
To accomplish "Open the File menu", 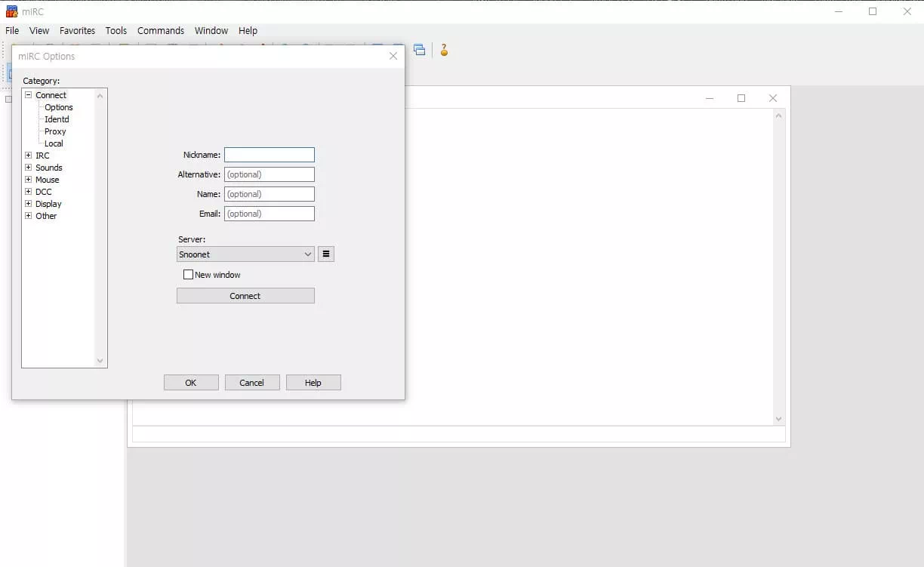I will click(12, 31).
